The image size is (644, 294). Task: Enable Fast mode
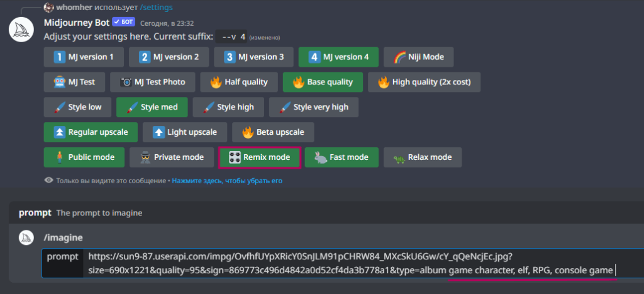tap(341, 157)
